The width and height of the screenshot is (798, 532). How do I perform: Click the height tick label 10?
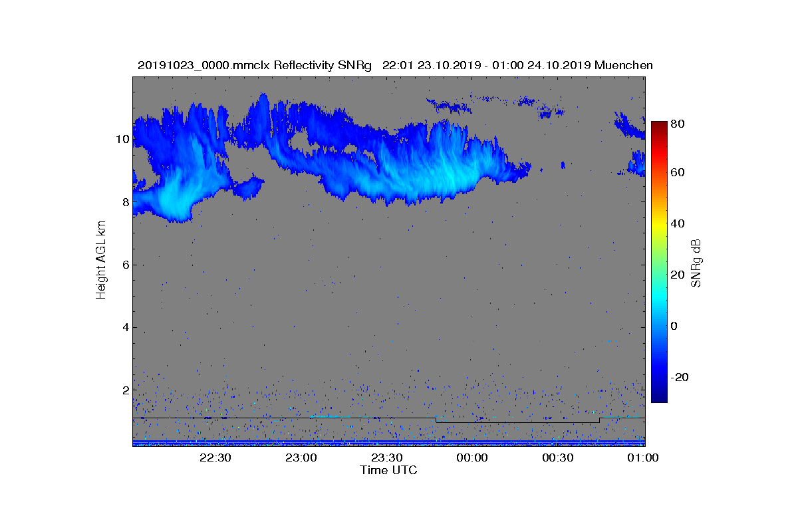click(x=122, y=139)
